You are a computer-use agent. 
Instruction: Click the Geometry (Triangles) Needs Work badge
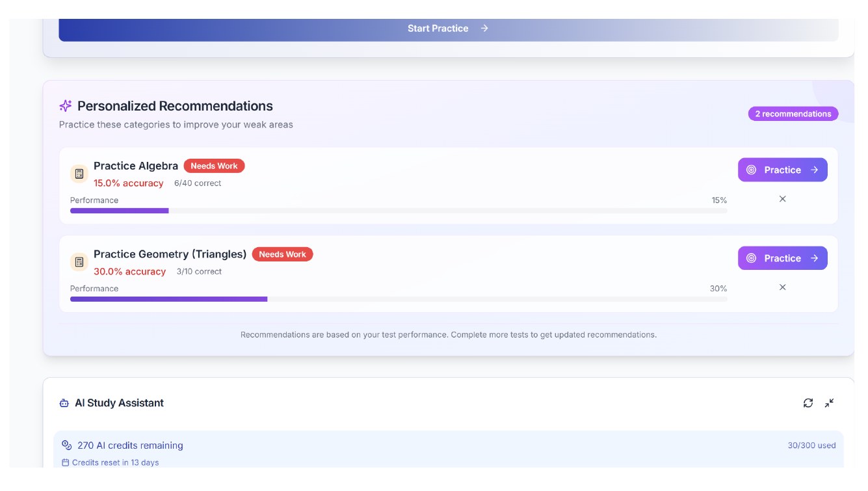[282, 254]
